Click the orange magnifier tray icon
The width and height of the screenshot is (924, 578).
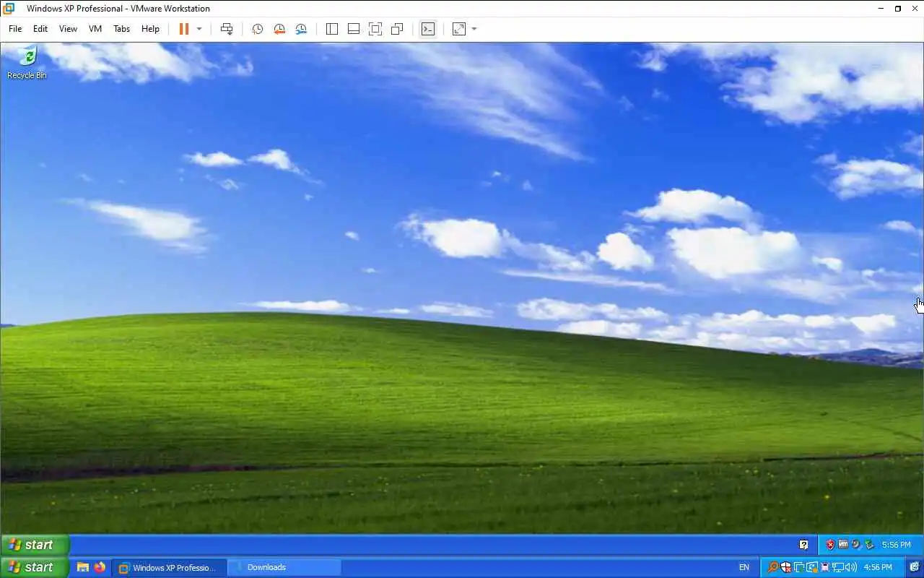click(x=772, y=567)
